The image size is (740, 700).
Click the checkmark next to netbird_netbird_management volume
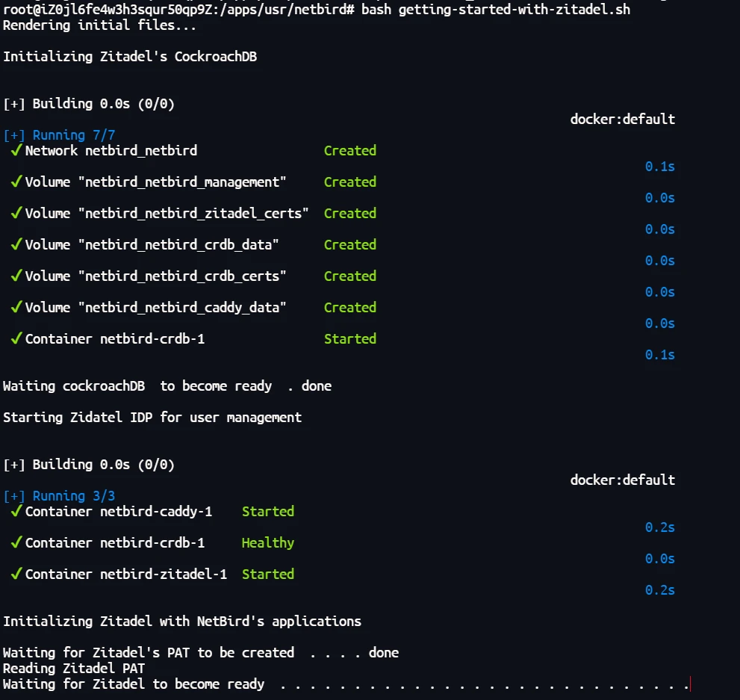pyautogui.click(x=15, y=182)
